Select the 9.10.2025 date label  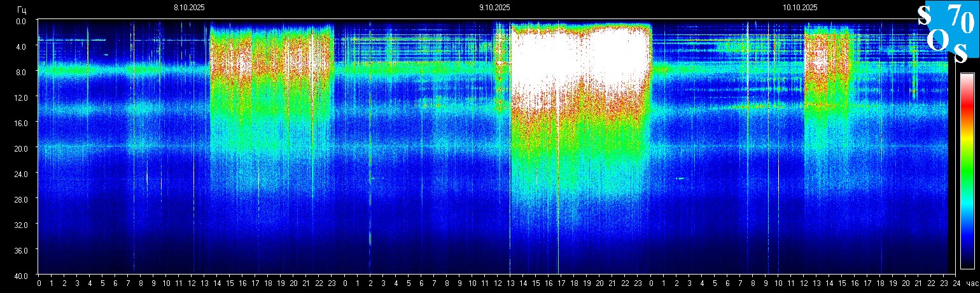tap(494, 8)
